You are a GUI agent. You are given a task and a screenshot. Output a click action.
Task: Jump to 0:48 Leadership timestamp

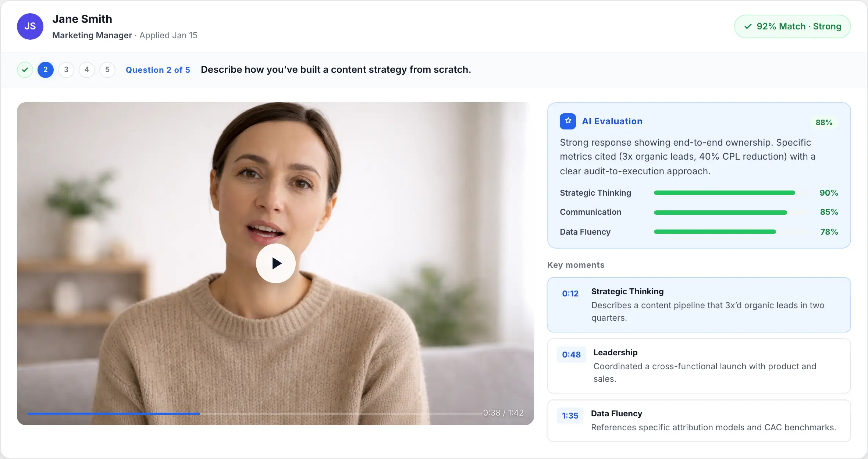click(x=571, y=355)
